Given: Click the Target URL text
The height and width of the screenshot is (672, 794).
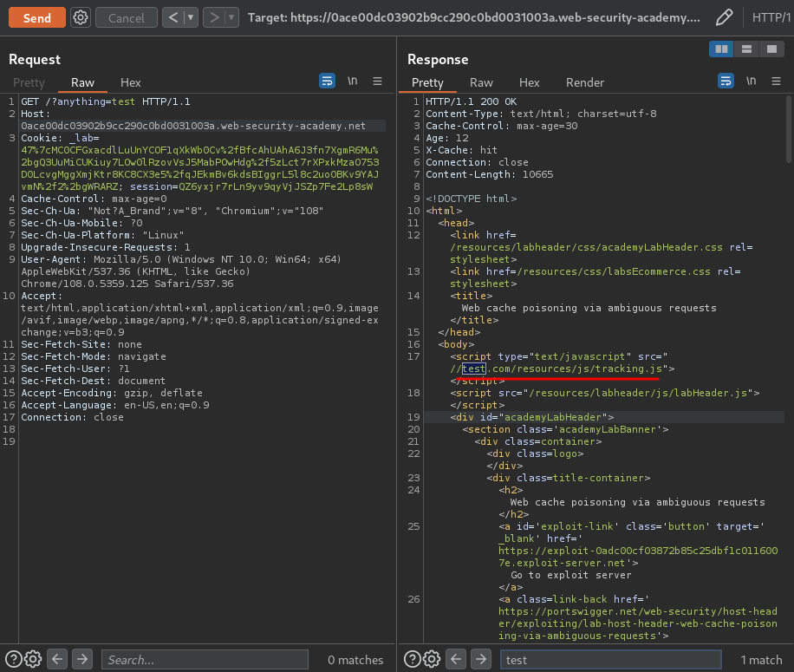Looking at the screenshot, I should coord(473,17).
